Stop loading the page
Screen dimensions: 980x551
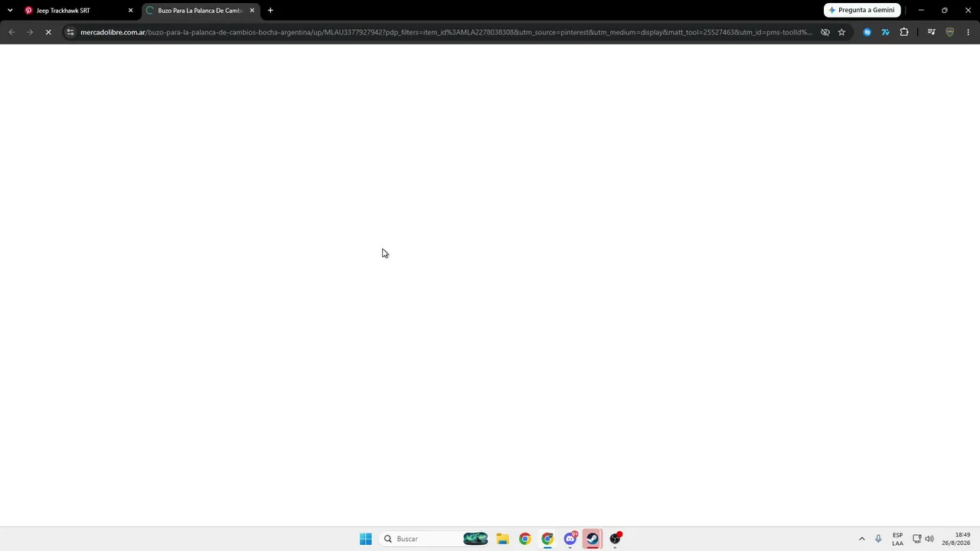[48, 32]
